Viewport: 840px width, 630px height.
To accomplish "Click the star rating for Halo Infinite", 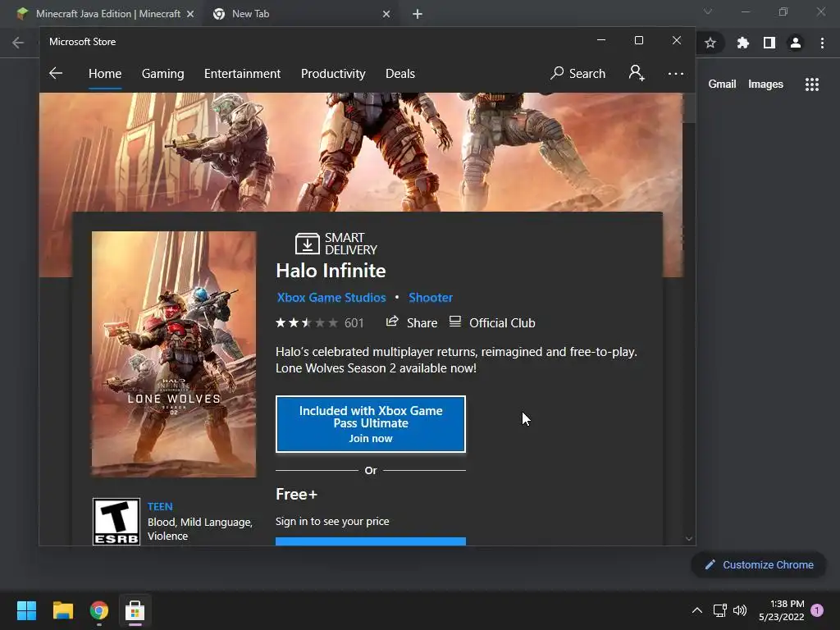I will [x=307, y=322].
